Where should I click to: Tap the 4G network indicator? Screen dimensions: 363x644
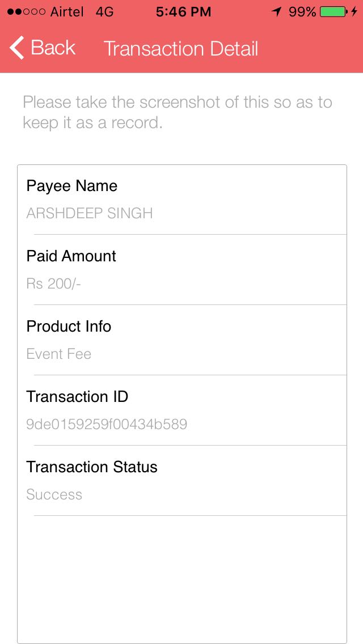tap(105, 12)
